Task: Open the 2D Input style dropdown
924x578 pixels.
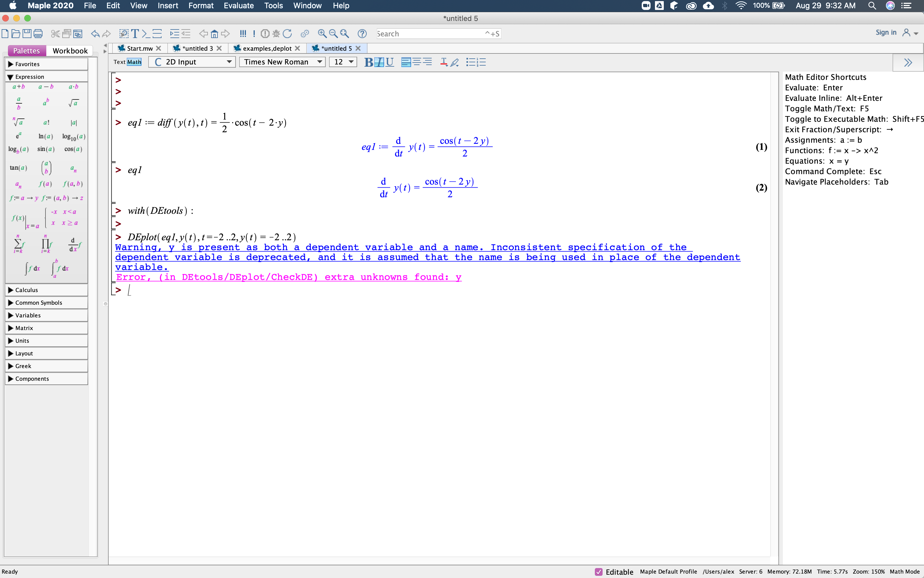Action: click(192, 62)
